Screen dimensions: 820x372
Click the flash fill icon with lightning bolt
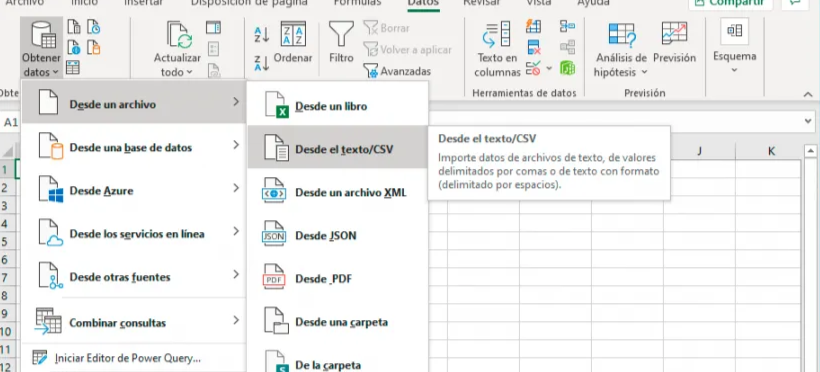tap(533, 26)
